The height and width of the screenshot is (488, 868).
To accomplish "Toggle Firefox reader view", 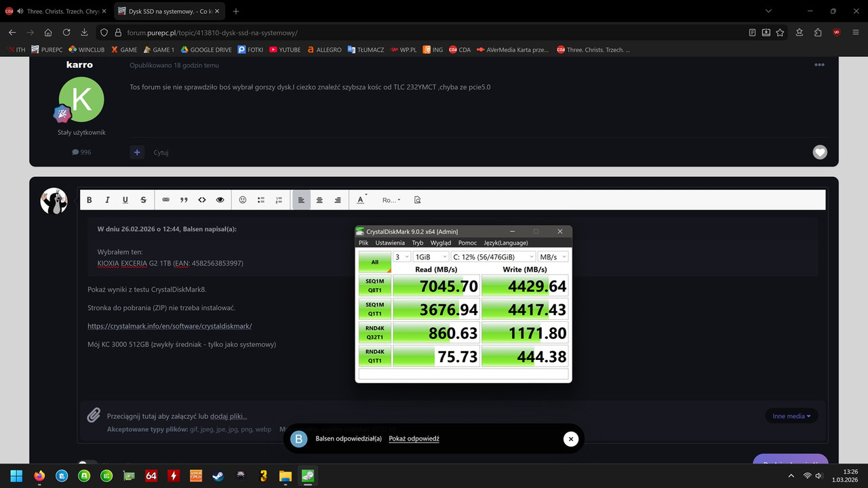I will click(753, 32).
